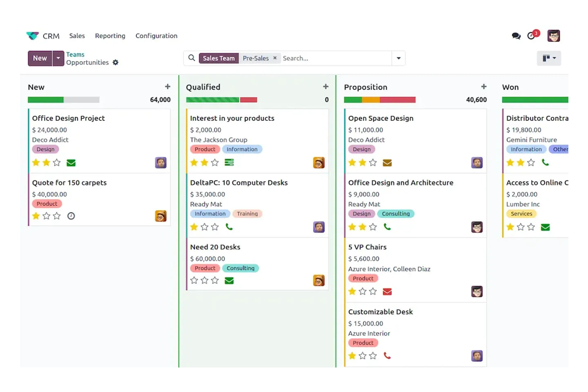Image resolution: width=588 pixels, height=392 pixels.
Task: Open the DeltaPC: 10 Computer Desks card
Action: click(239, 183)
